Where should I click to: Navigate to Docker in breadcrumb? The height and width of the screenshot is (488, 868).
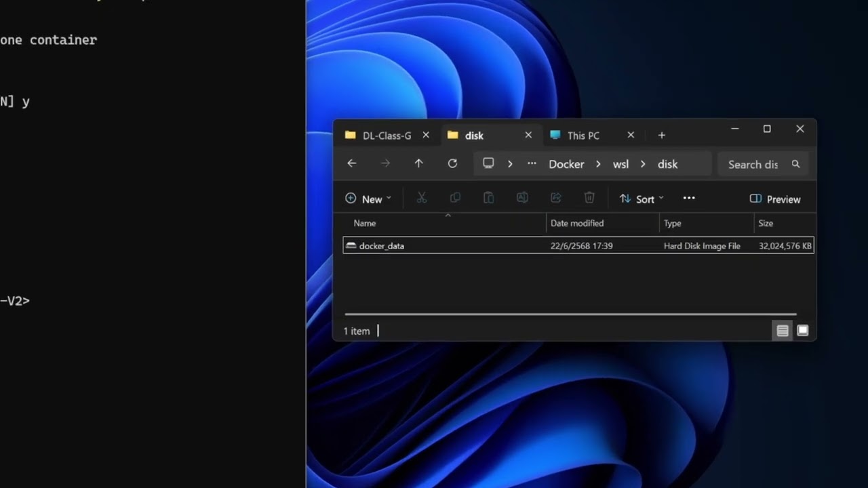tap(566, 164)
